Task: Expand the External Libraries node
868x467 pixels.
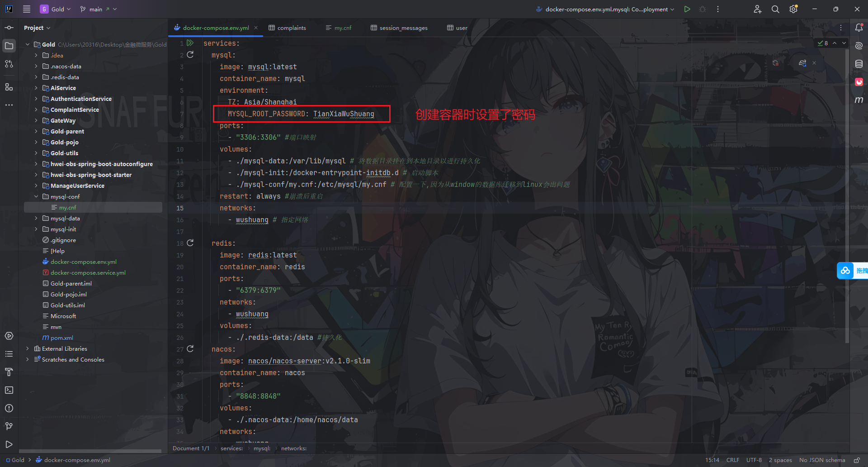Action: [28, 348]
